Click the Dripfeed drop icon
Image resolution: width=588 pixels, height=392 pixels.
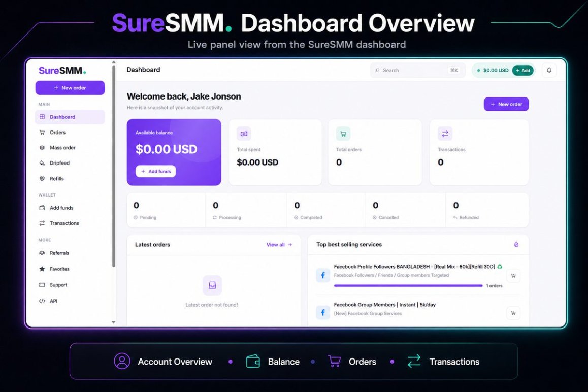click(42, 163)
